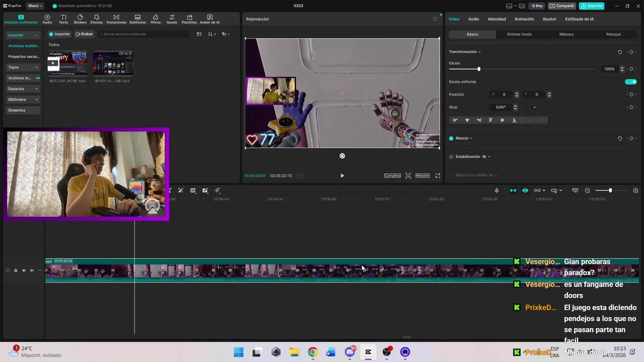Click the zoom out timeline icon
This screenshot has width=644, height=362.
click(x=587, y=191)
